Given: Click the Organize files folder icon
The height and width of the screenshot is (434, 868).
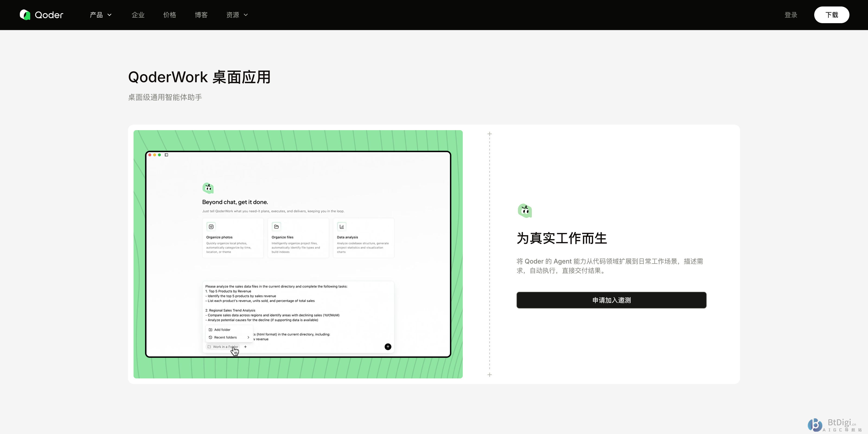Looking at the screenshot, I should [276, 226].
